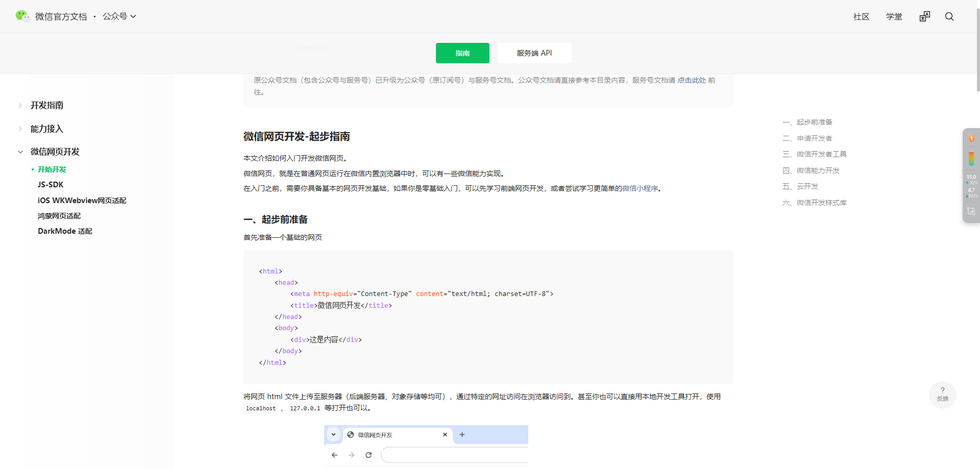Open the 公众号 dropdown in header
Image resolution: width=980 pixels, height=469 pixels.
point(119,16)
